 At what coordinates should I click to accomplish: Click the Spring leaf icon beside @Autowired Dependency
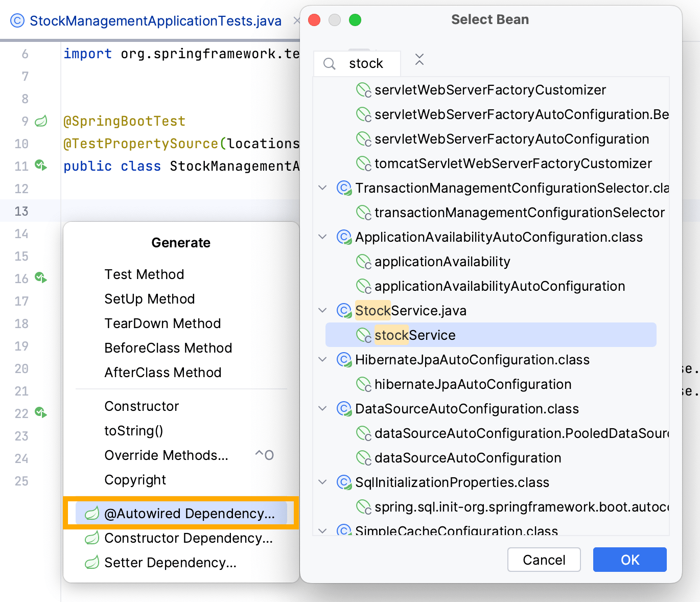pos(91,514)
